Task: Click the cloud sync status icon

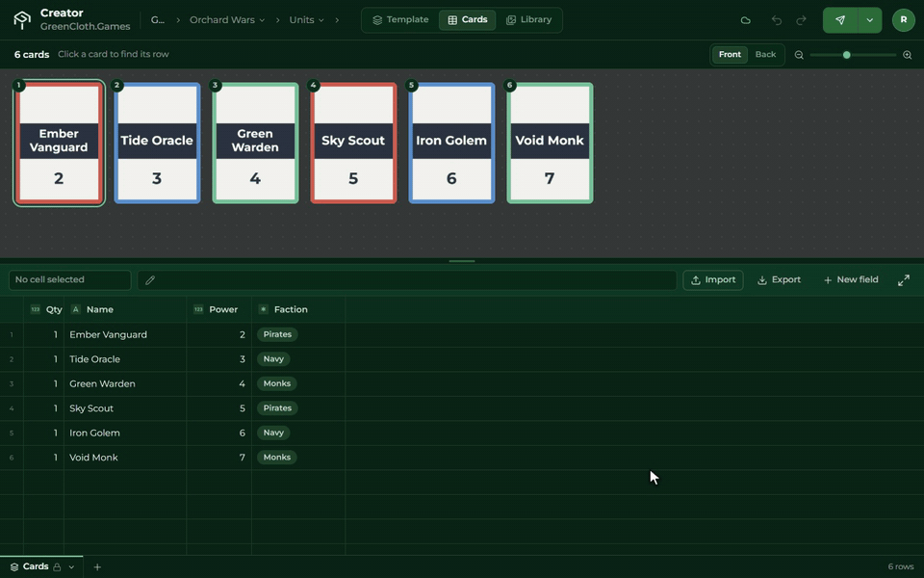Action: point(745,20)
